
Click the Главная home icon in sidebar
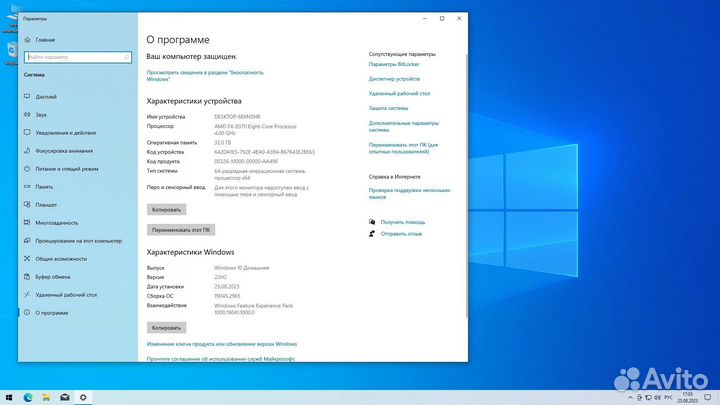(26, 40)
